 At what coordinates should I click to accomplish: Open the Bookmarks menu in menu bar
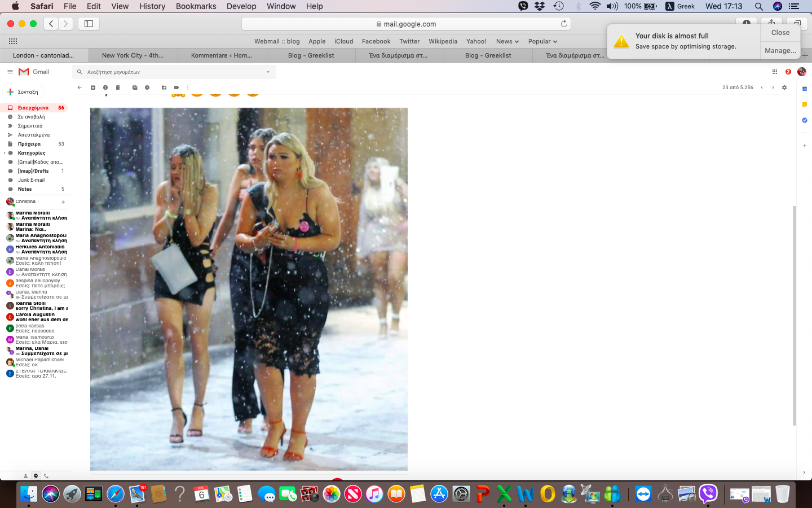196,6
